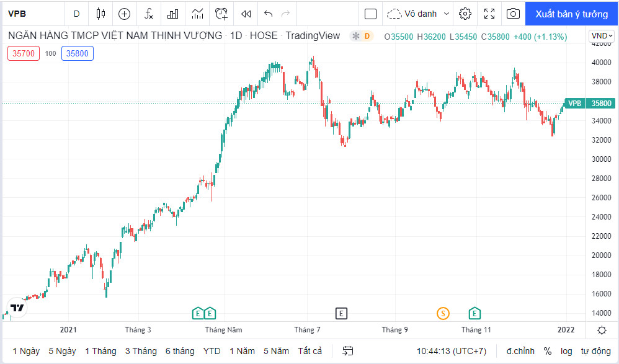The image size is (619, 364).
Task: Select the Tất cả range
Action: point(310,351)
